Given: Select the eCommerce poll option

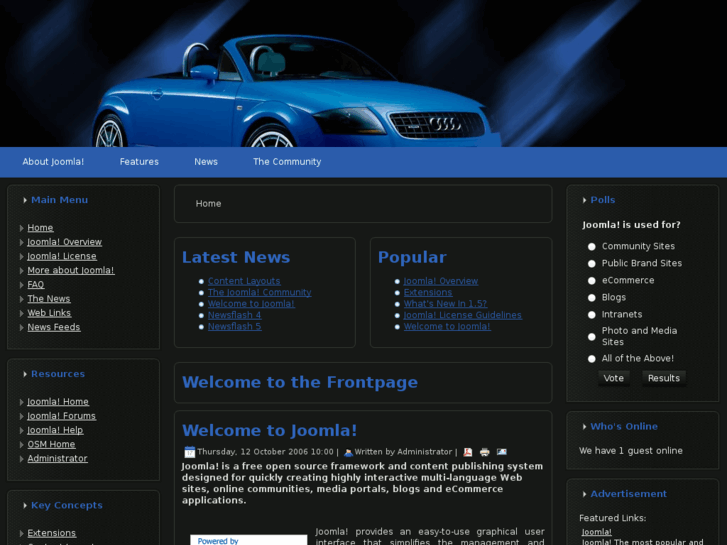Looking at the screenshot, I should [592, 281].
